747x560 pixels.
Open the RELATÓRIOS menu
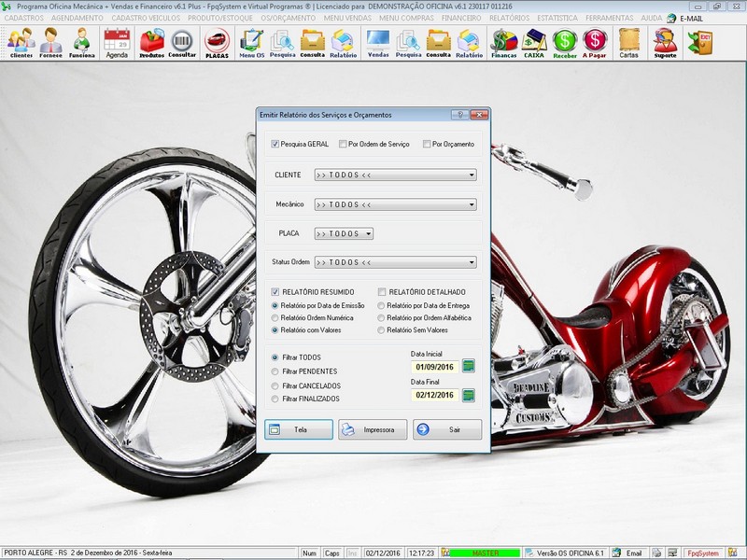[x=510, y=18]
